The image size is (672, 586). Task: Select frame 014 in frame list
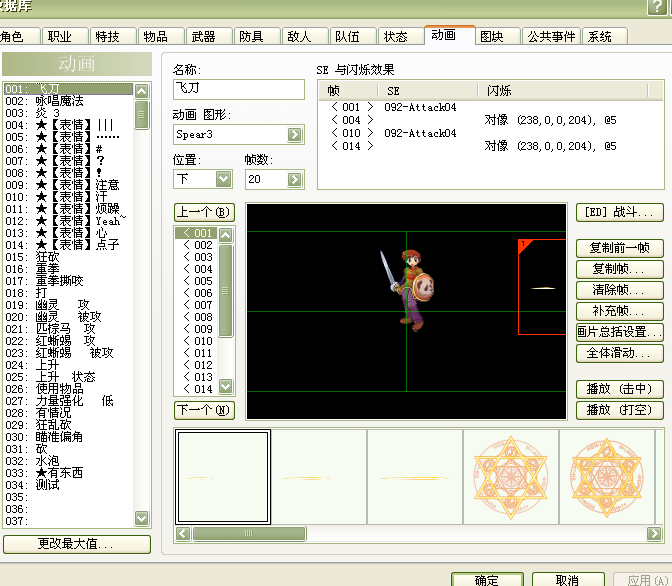pyautogui.click(x=197, y=389)
